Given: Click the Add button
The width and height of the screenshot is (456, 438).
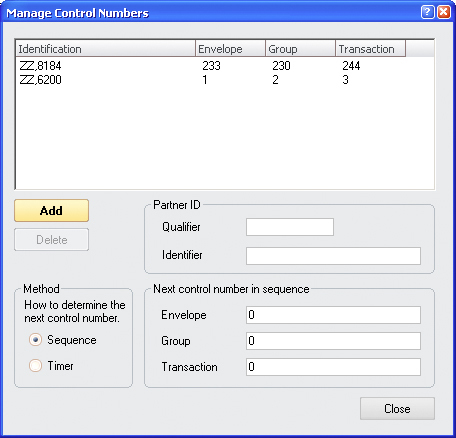Looking at the screenshot, I should [51, 211].
